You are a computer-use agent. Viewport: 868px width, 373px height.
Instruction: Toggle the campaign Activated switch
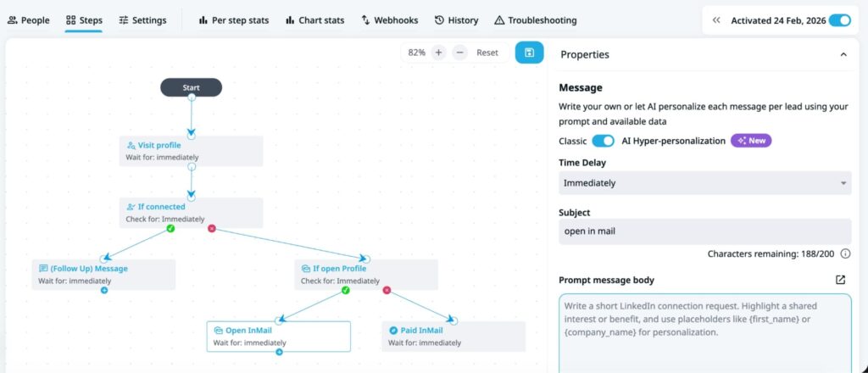click(x=839, y=20)
